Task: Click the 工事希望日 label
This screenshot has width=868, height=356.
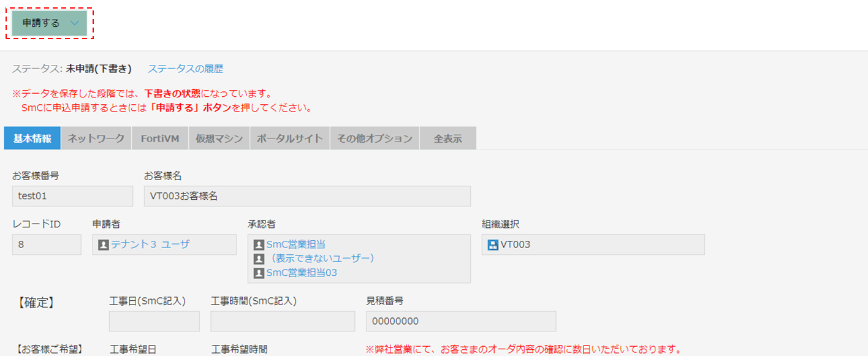Action: [x=133, y=350]
